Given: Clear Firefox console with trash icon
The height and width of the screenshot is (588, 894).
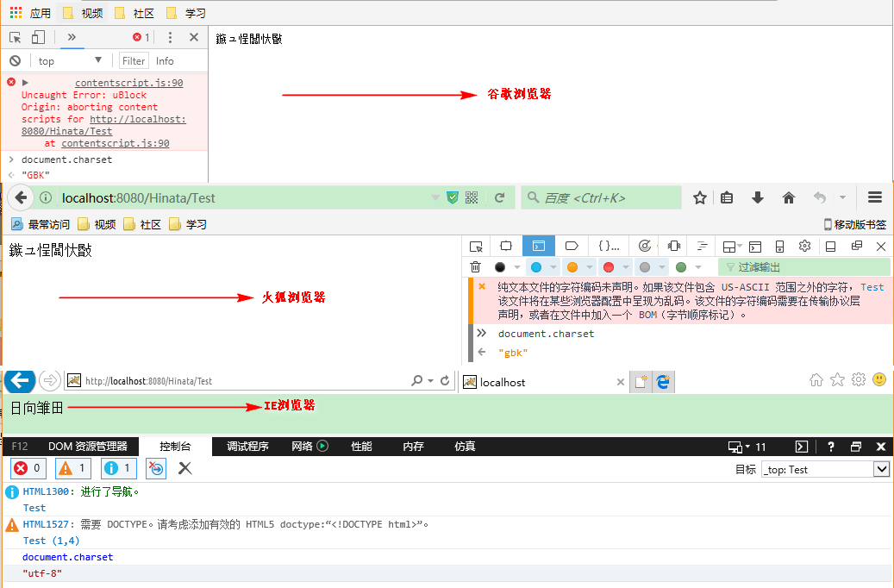Looking at the screenshot, I should click(x=476, y=267).
